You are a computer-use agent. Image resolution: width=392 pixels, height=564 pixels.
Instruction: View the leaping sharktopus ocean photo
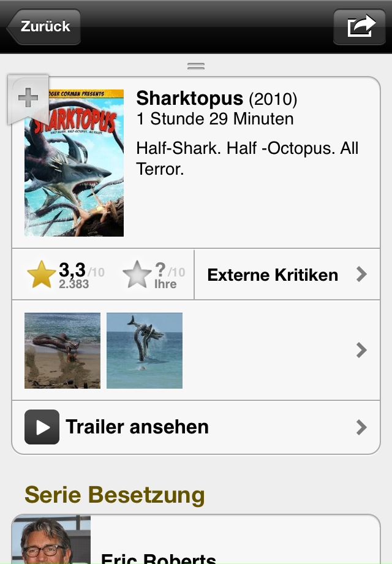[145, 350]
